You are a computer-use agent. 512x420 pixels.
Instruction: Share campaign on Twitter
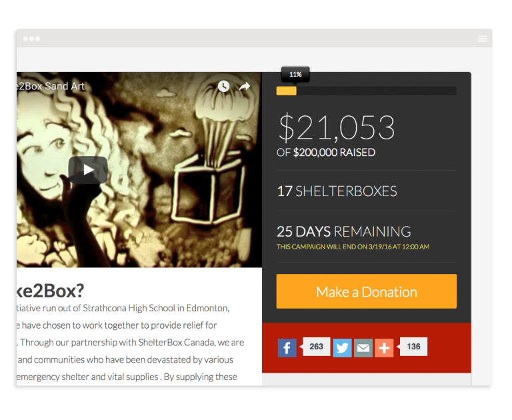[342, 348]
